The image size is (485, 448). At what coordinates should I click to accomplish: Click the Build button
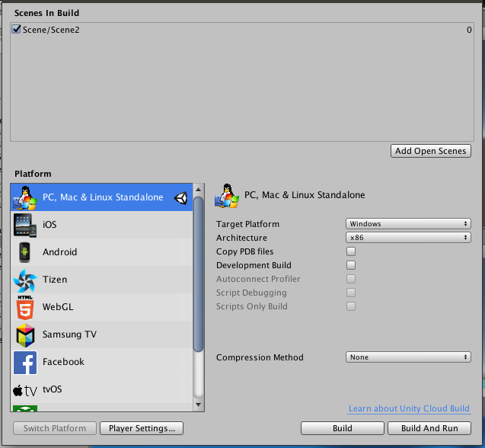tap(343, 428)
